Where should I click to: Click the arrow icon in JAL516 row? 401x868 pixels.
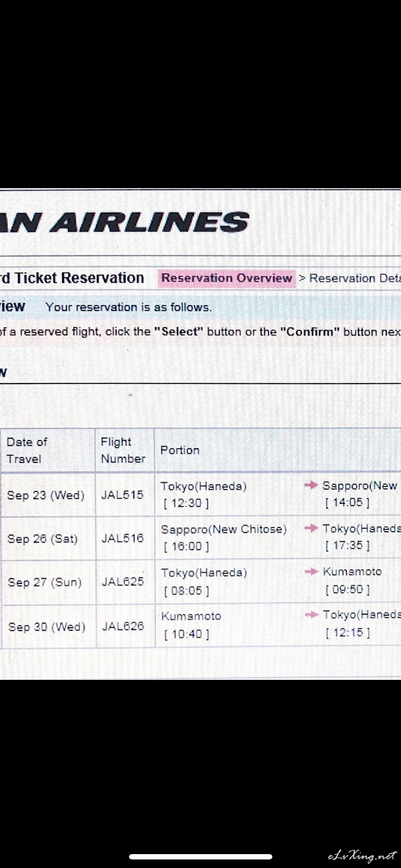(311, 528)
